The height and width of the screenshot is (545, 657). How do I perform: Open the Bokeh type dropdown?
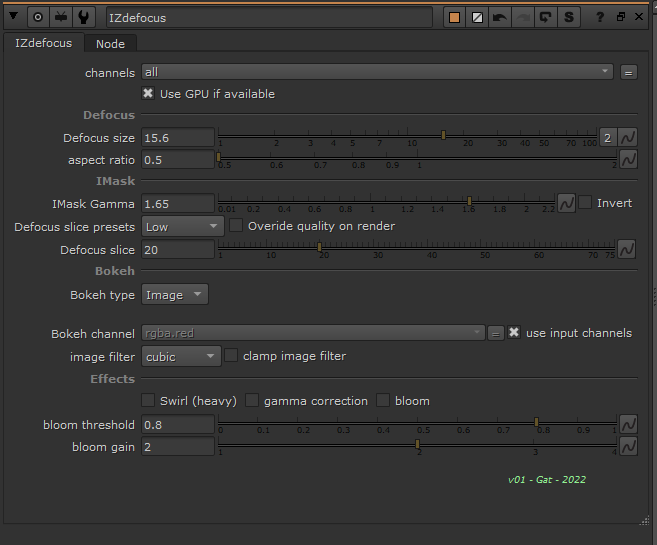tap(174, 295)
